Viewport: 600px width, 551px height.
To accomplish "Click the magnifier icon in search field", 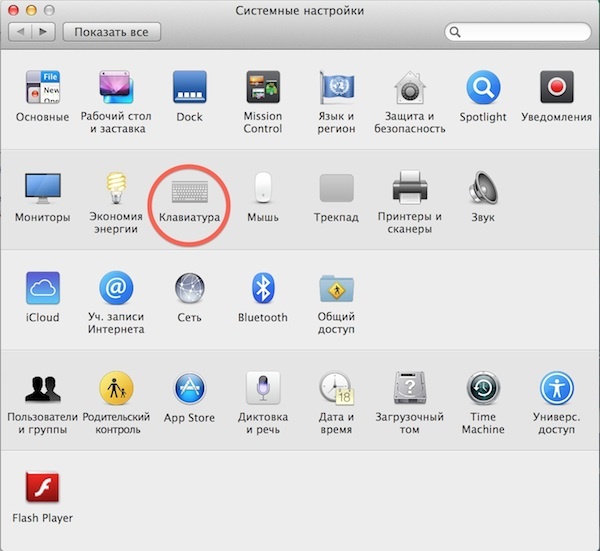I will pos(455,32).
